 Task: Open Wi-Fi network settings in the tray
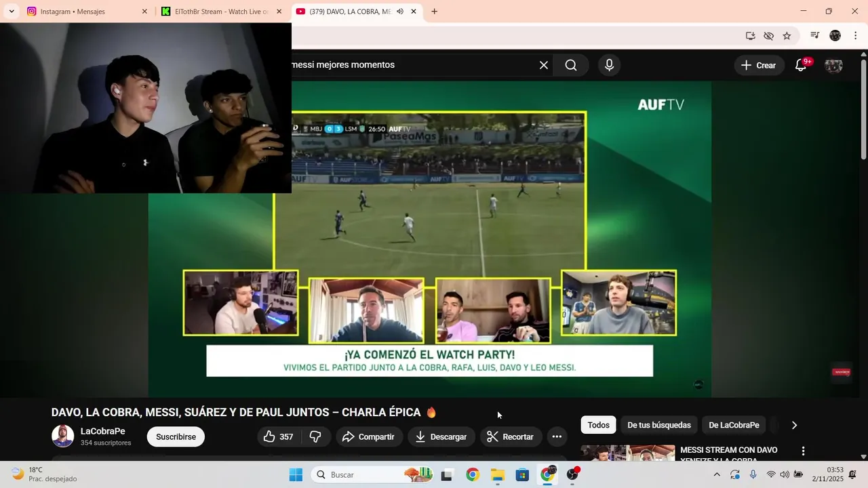tap(770, 474)
